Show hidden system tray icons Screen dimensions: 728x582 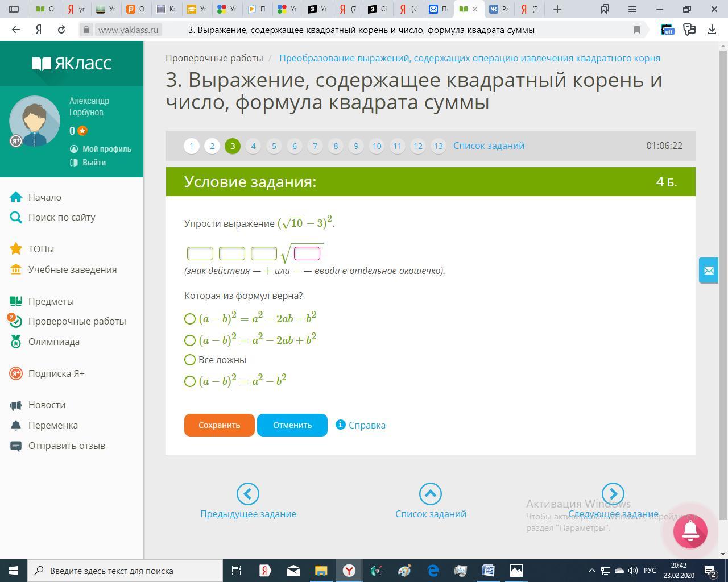591,571
